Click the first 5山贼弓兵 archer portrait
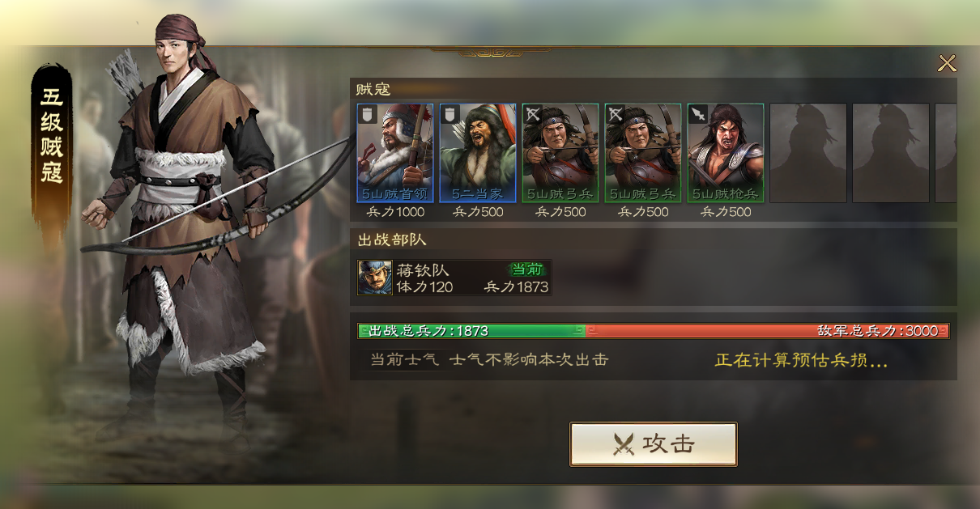Screen dimensions: 980x509 pyautogui.click(x=560, y=153)
